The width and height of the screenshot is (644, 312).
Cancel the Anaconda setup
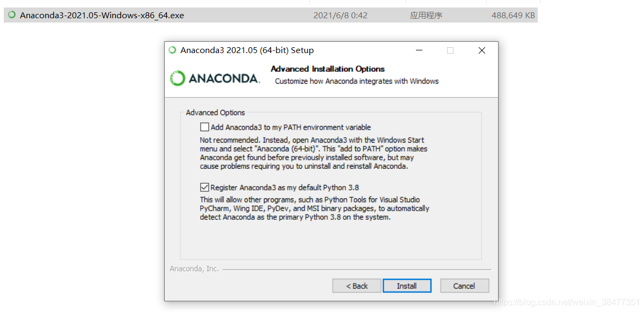point(464,286)
